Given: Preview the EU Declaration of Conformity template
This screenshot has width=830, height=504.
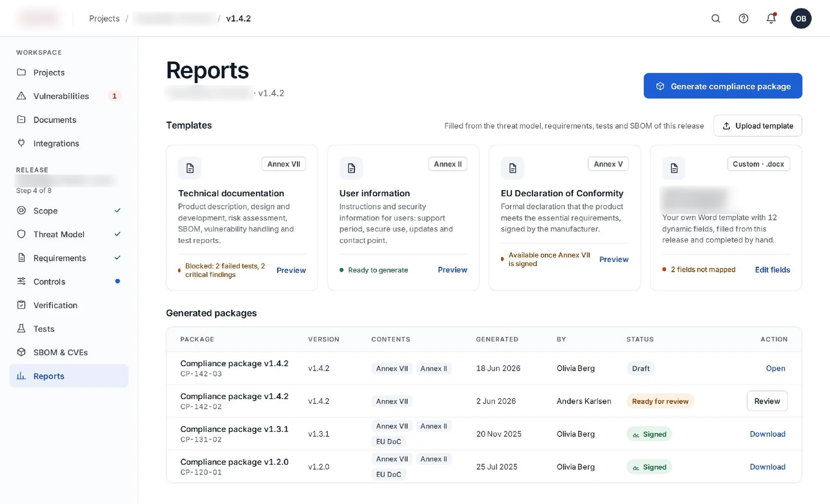Looking at the screenshot, I should pyautogui.click(x=614, y=259).
